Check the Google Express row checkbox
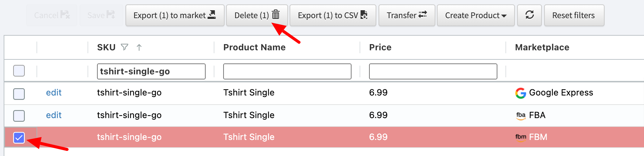 pos(19,94)
